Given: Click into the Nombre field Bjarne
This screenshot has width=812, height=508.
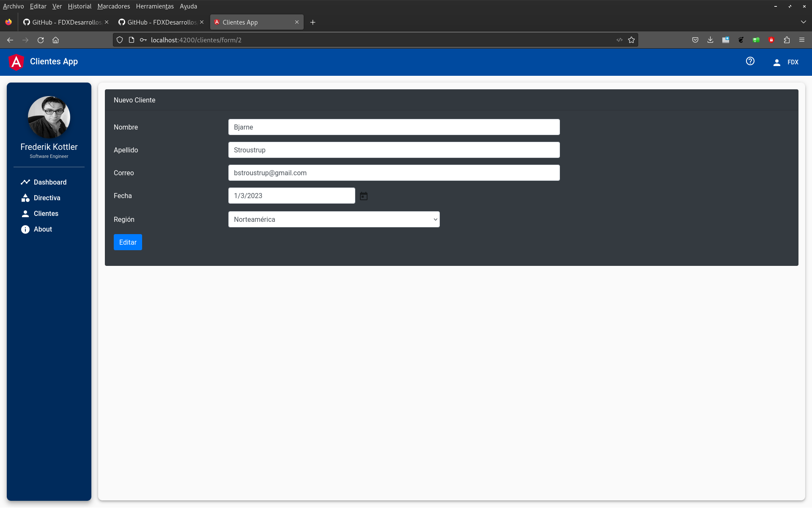Looking at the screenshot, I should point(394,127).
